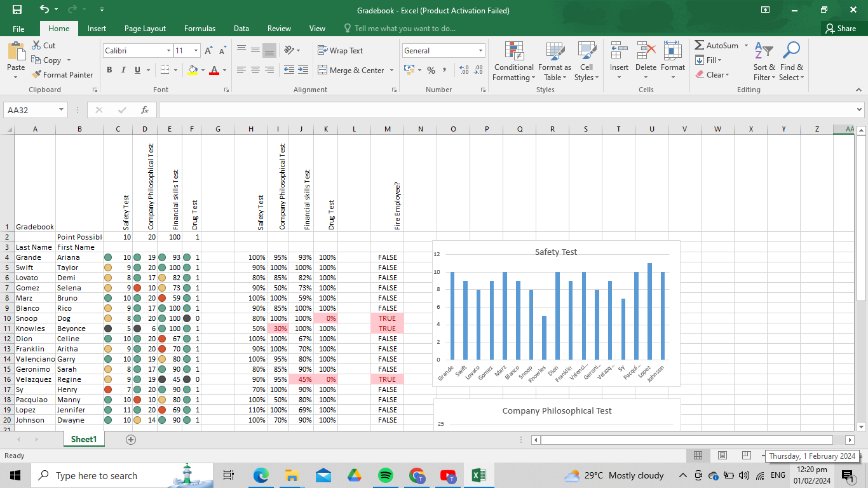Click Decrease Decimal icon
Screen dimensions: 868x488
click(478, 70)
